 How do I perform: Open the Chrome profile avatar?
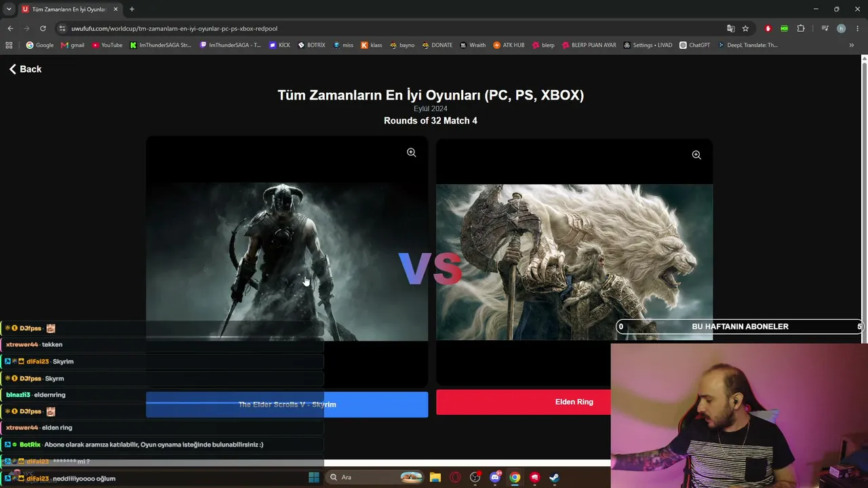point(841,28)
